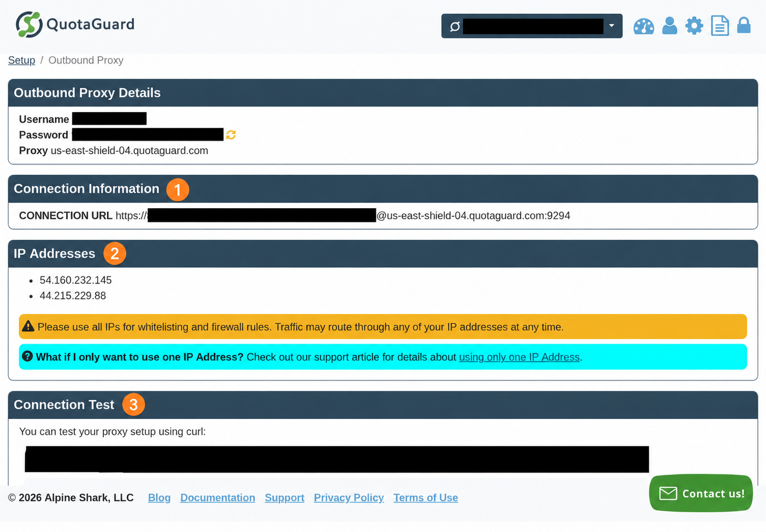Click the curl test instruction text
The width and height of the screenshot is (766, 532).
112,432
